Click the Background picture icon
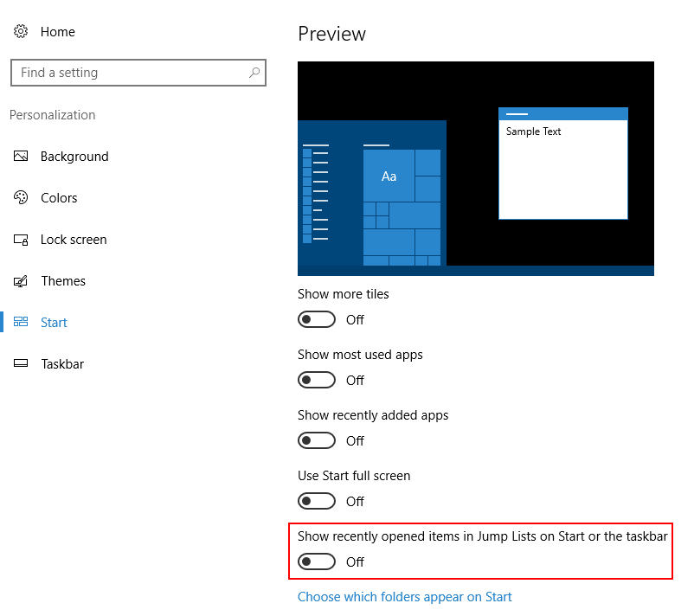Screen dimensions: 694x616 click(x=21, y=156)
